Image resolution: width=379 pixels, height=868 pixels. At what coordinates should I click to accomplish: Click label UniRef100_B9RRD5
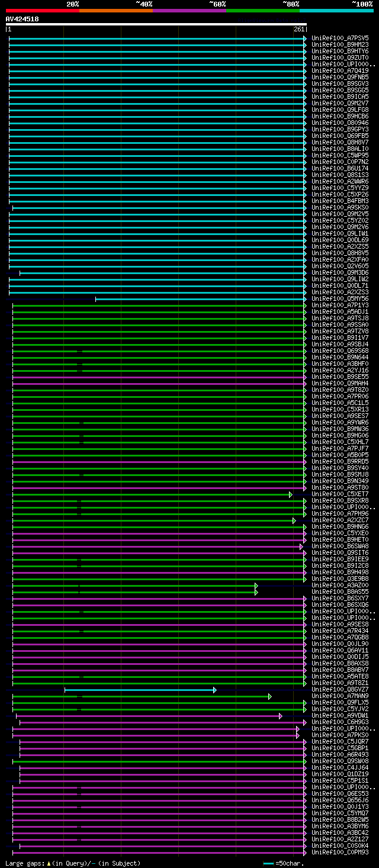click(340, 461)
